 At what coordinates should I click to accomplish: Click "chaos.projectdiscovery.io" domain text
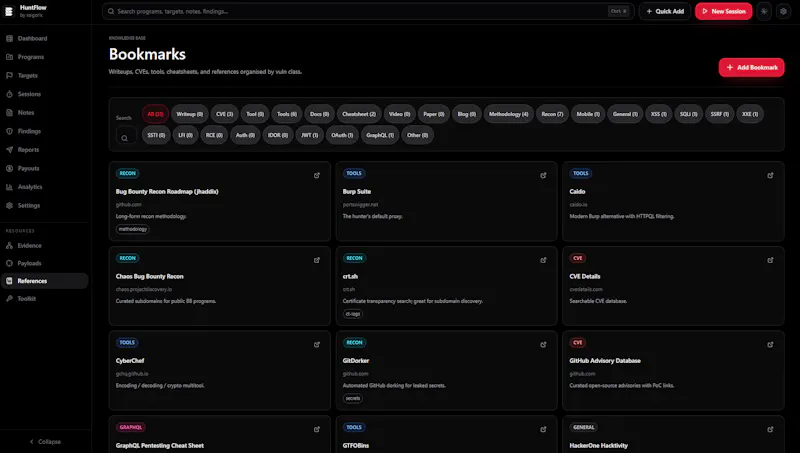tap(144, 289)
